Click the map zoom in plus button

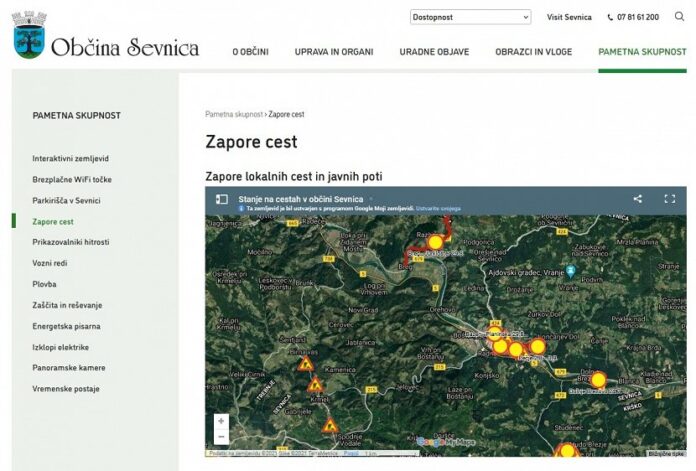(221, 421)
